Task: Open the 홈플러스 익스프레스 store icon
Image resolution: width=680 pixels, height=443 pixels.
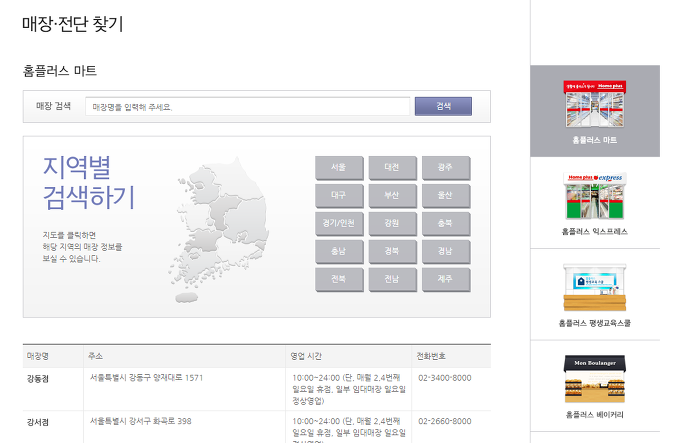Action: pyautogui.click(x=595, y=196)
